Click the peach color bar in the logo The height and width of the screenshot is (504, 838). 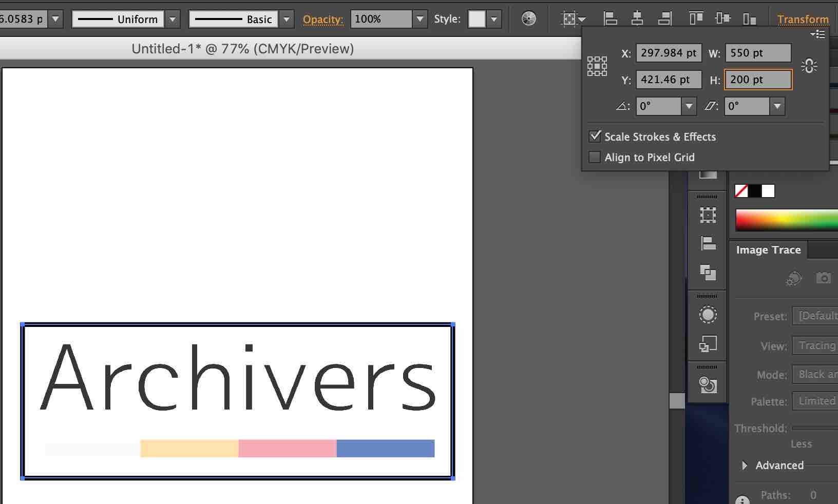(x=189, y=448)
